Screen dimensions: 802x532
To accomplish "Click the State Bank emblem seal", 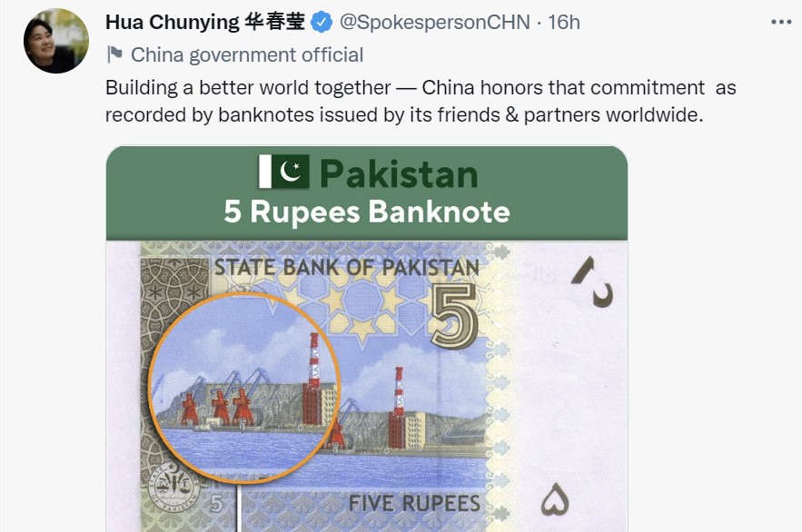I will (171, 483).
